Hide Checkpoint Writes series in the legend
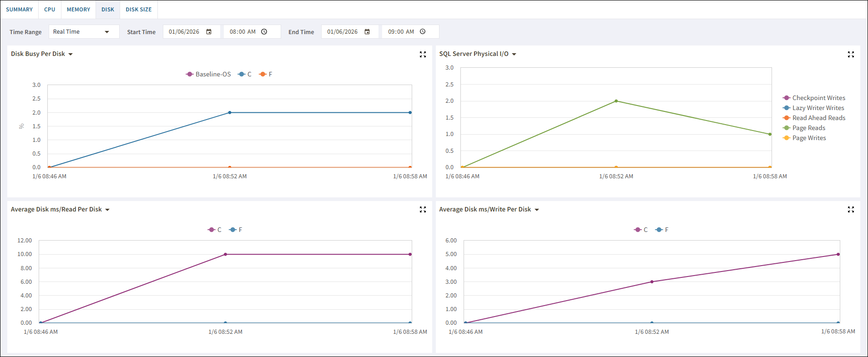The width and height of the screenshot is (868, 357). [818, 98]
